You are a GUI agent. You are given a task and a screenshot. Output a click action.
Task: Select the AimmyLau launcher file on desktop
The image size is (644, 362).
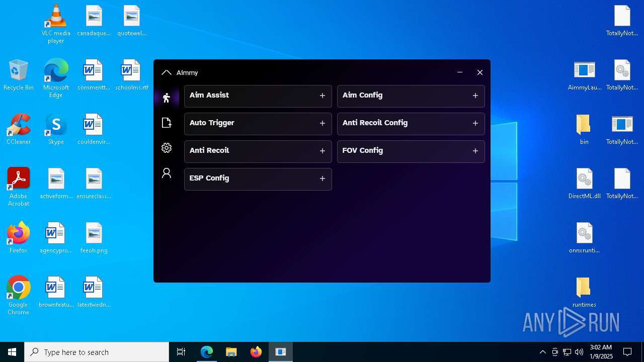click(584, 74)
